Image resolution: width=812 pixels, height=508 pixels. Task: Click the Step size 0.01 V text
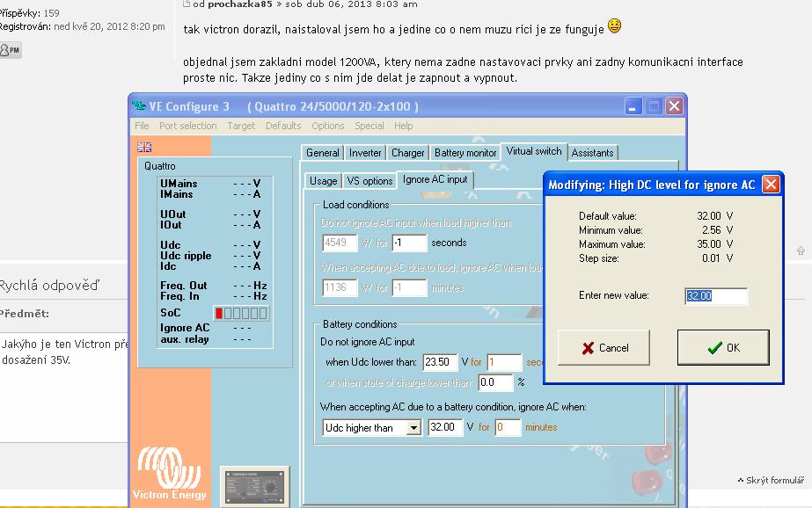pyautogui.click(x=655, y=258)
